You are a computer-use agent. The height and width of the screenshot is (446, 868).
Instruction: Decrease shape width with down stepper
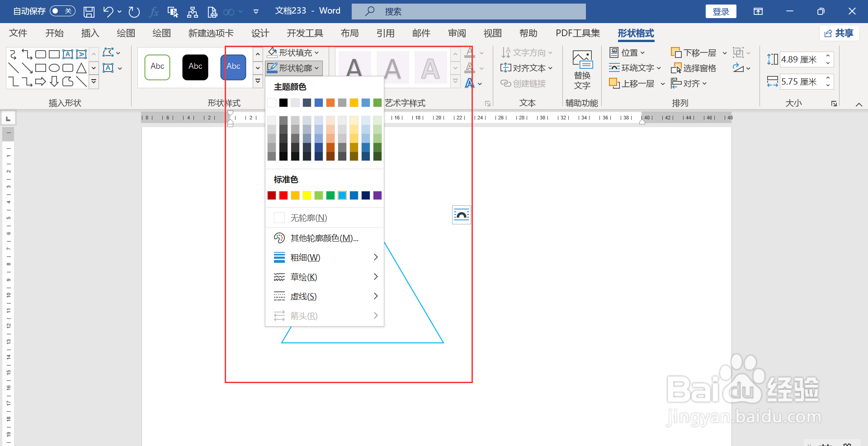point(828,85)
